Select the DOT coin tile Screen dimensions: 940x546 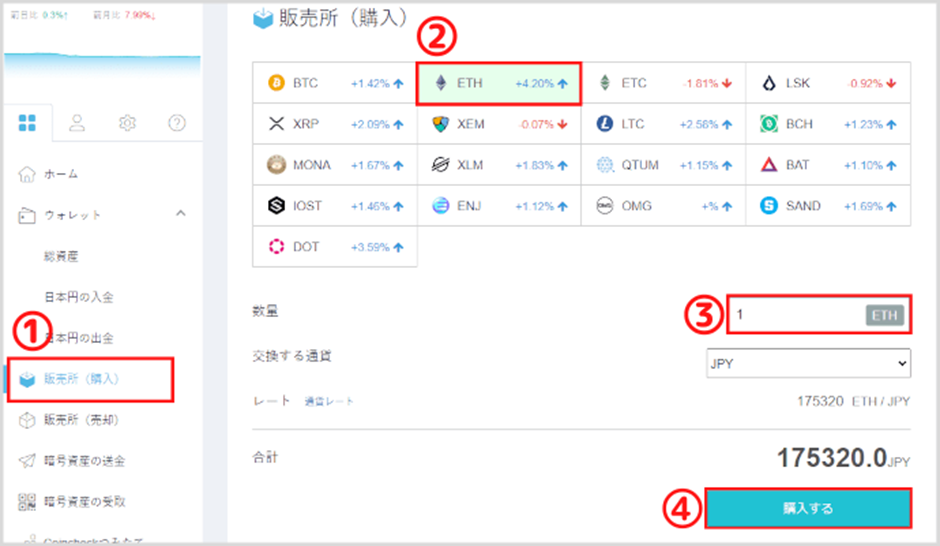pos(335,246)
